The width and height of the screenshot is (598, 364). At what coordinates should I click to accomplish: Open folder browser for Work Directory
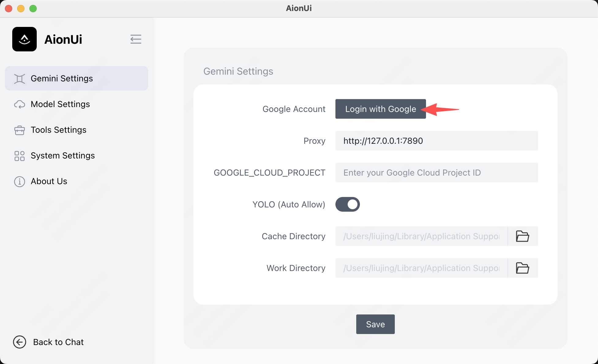522,268
